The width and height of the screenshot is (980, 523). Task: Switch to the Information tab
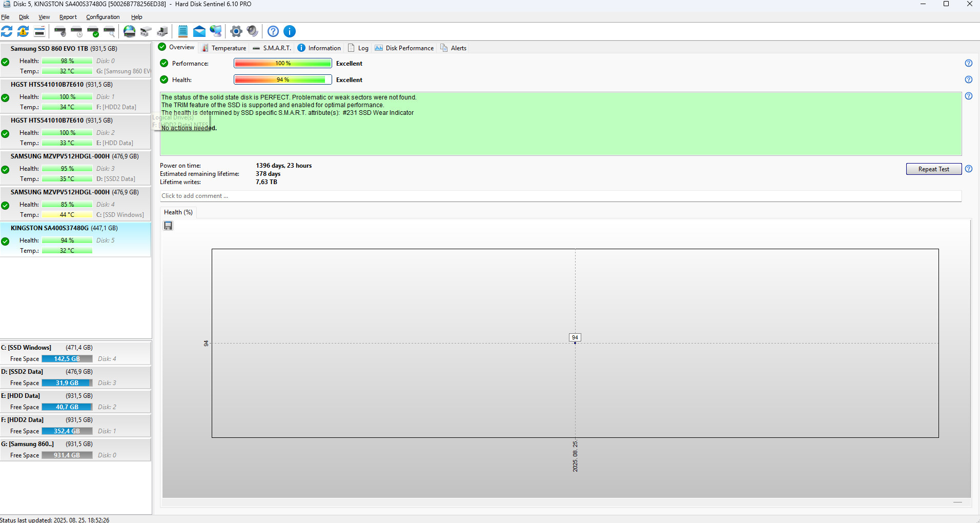coord(319,48)
